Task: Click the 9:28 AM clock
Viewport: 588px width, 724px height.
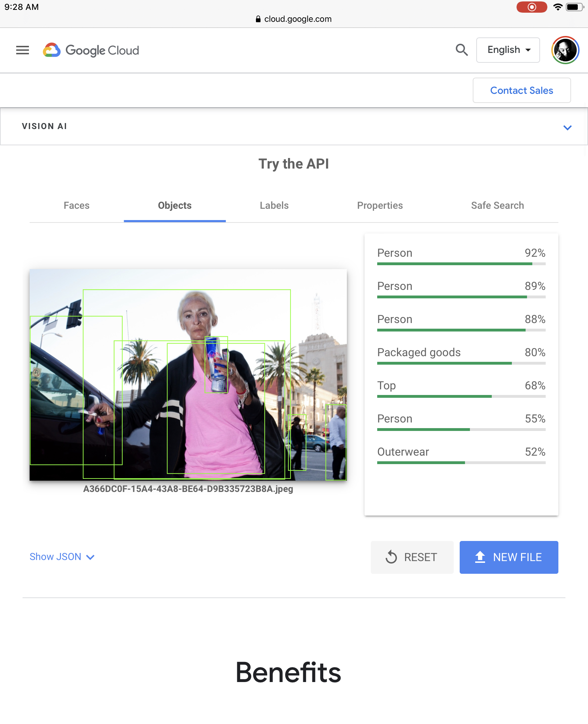Action: click(x=22, y=7)
